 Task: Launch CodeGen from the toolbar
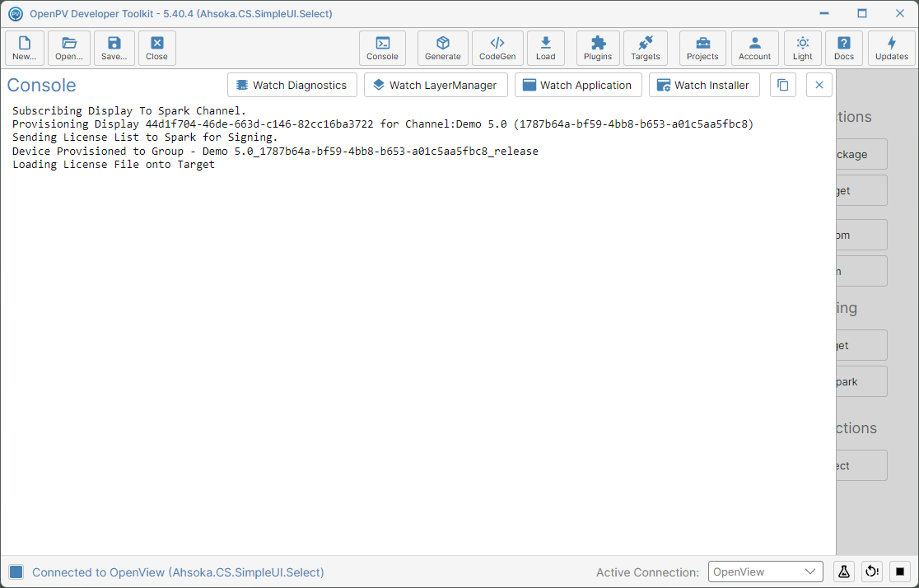(x=497, y=48)
